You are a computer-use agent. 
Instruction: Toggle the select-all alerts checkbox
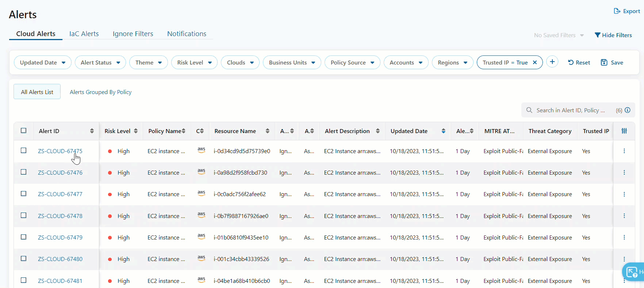click(24, 131)
